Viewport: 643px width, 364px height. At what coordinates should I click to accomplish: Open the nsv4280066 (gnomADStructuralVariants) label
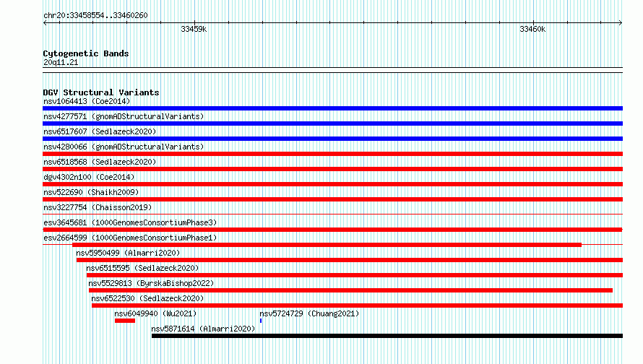click(124, 147)
